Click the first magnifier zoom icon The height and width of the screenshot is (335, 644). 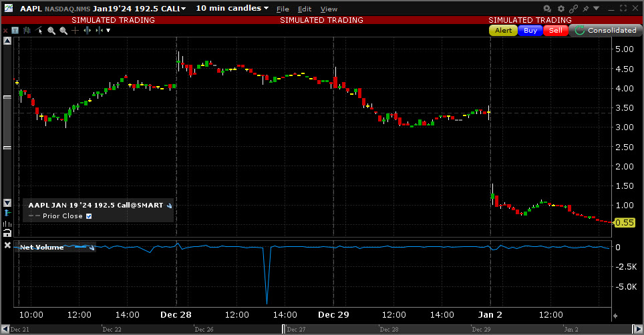click(x=51, y=30)
